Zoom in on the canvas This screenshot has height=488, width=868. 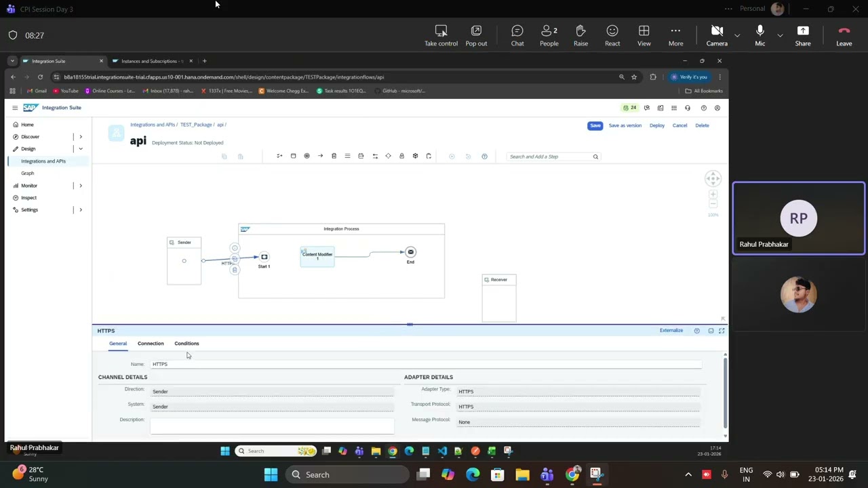pyautogui.click(x=713, y=195)
